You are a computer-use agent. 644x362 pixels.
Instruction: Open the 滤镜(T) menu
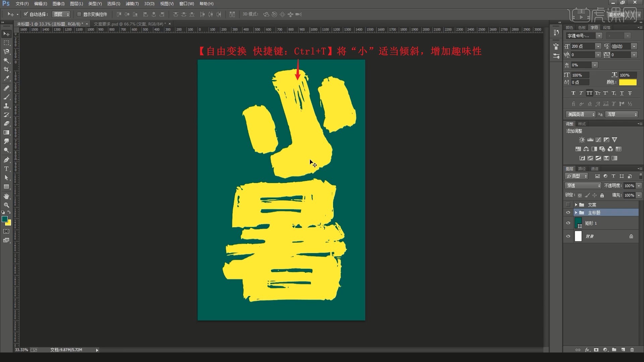132,4
